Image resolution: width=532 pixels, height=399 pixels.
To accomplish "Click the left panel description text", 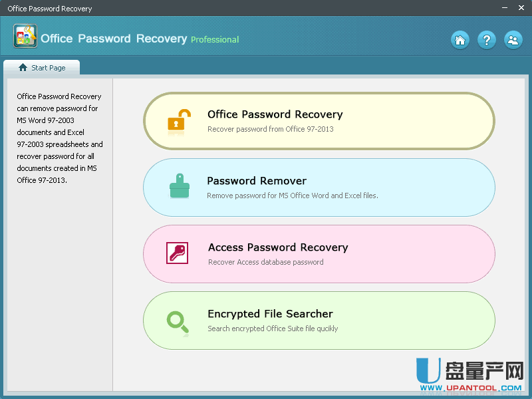I will tap(59, 138).
